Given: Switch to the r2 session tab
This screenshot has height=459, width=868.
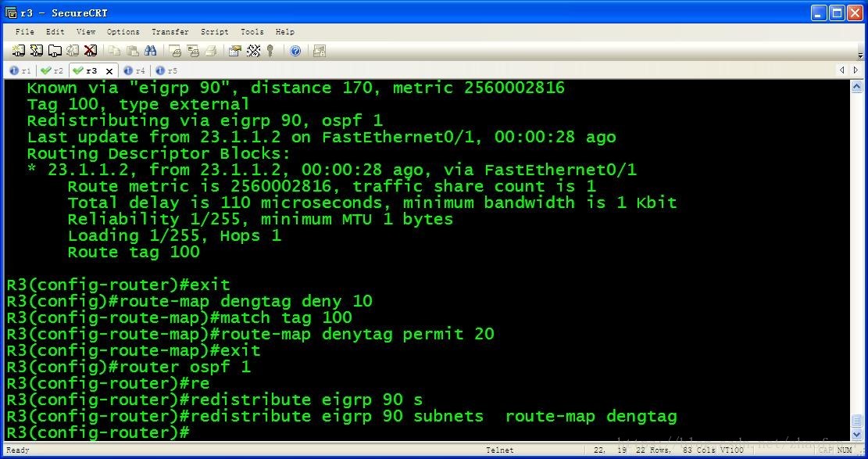Looking at the screenshot, I should tap(52, 70).
